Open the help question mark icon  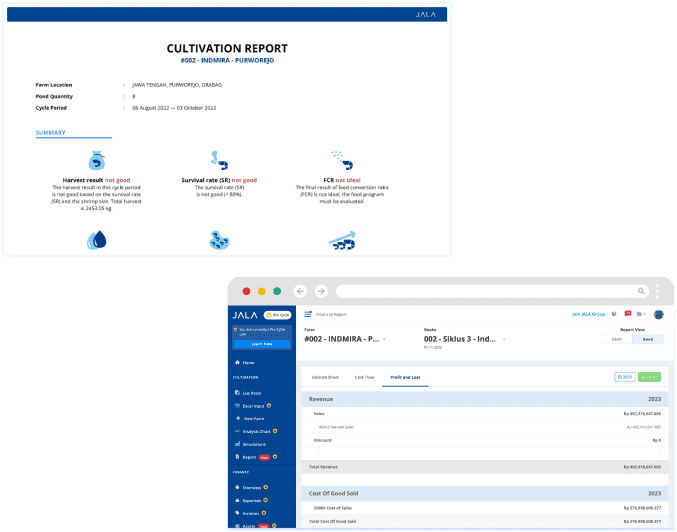(614, 314)
